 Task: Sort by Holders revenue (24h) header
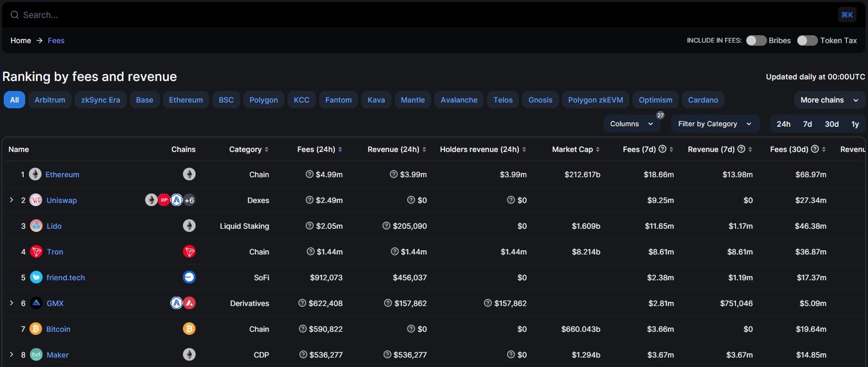point(483,149)
